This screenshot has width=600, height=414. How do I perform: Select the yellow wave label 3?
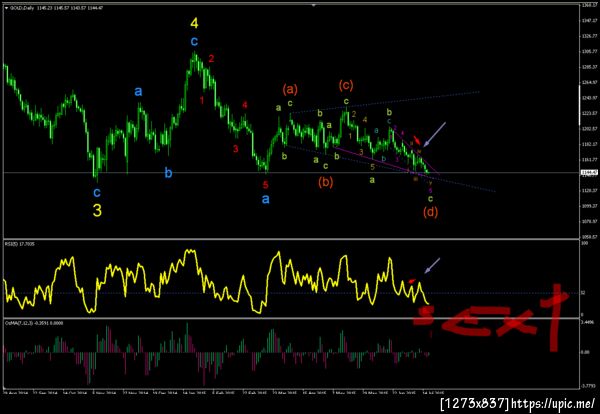pos(97,210)
